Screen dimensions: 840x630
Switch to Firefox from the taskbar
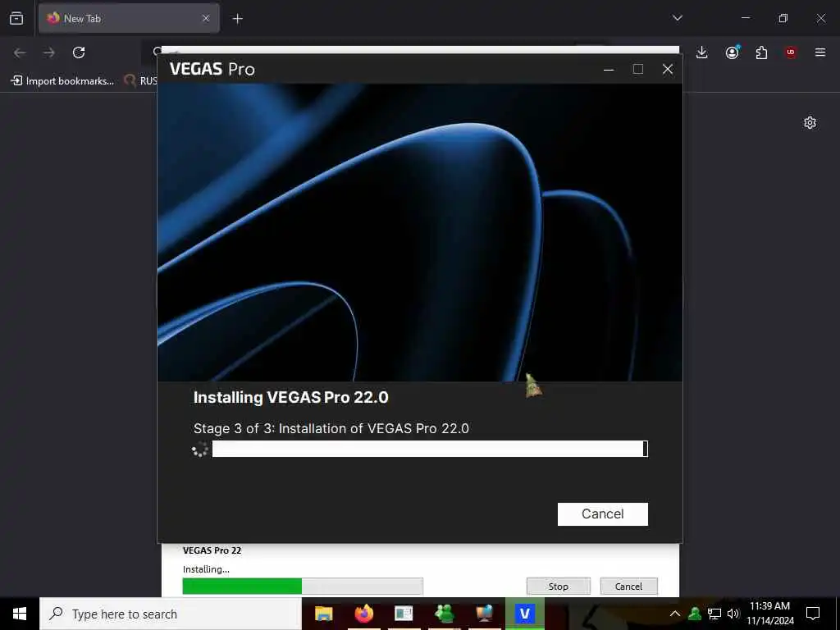363,614
